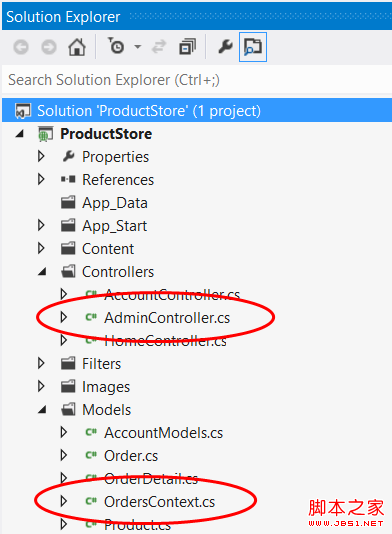Go to Home view in Solution Explorer
The image size is (392, 534).
[x=77, y=47]
